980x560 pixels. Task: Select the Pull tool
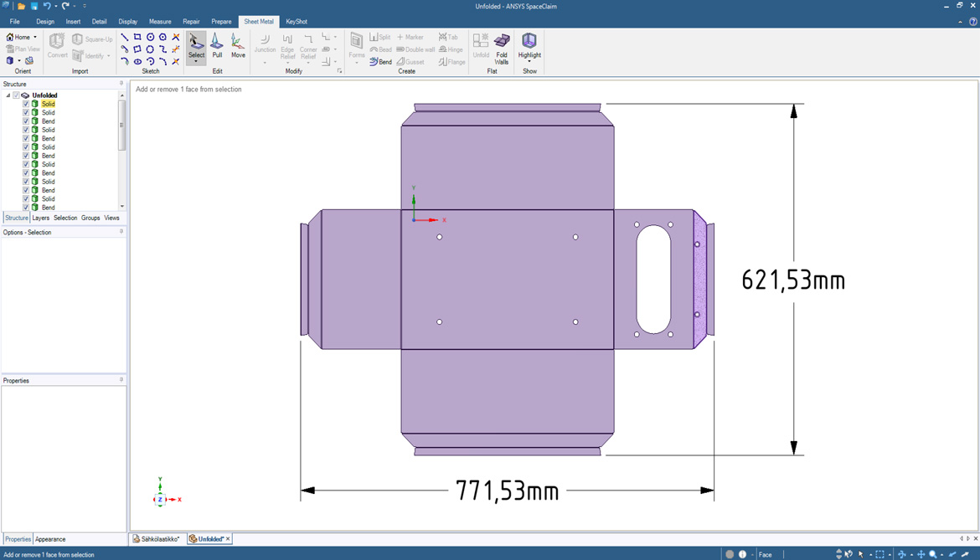[217, 45]
